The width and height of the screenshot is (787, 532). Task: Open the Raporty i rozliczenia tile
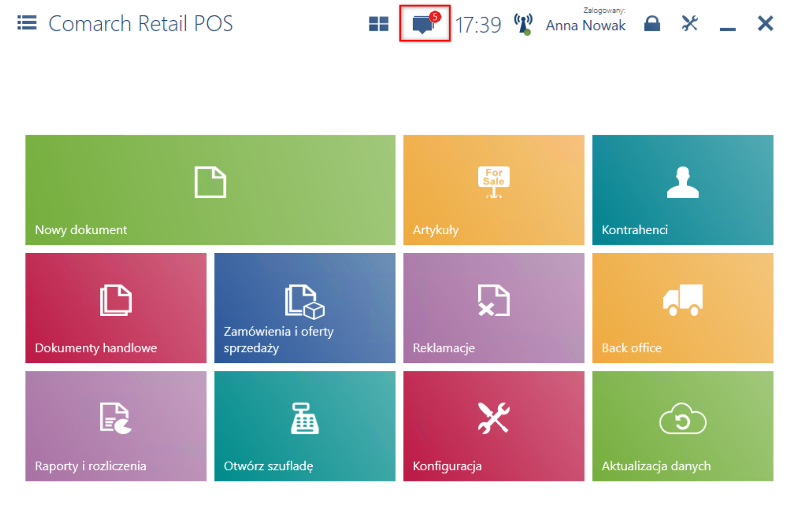tap(116, 426)
